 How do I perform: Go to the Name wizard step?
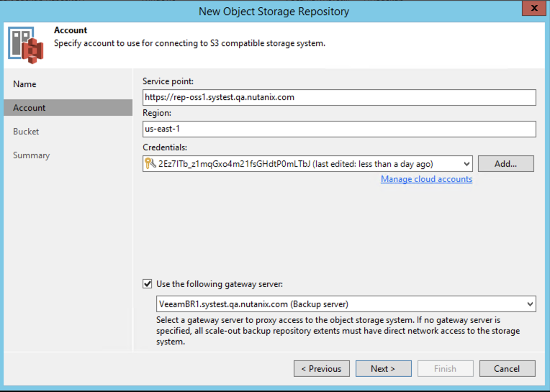tap(24, 84)
